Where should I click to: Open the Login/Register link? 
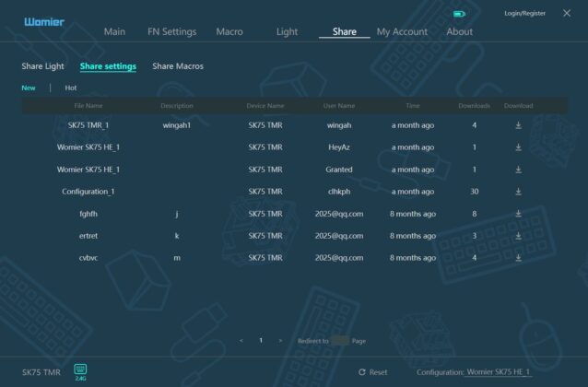(x=524, y=14)
